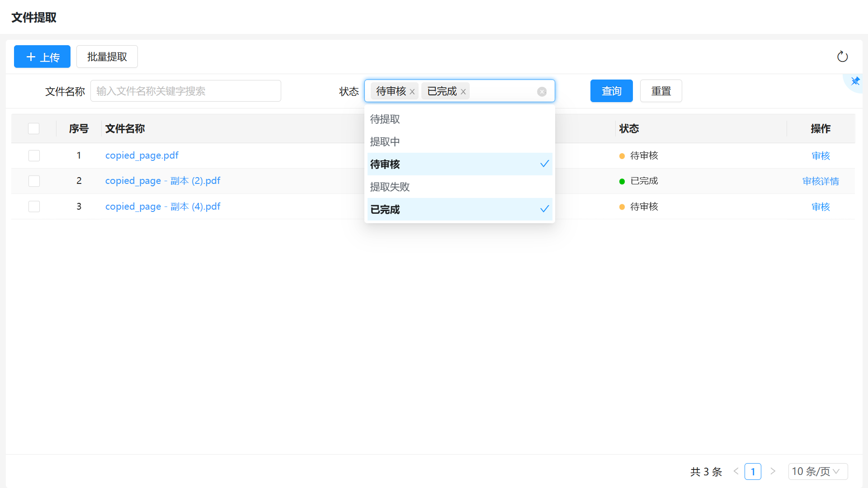Image resolution: width=868 pixels, height=488 pixels.
Task: Go to next page arrow
Action: tap(773, 471)
